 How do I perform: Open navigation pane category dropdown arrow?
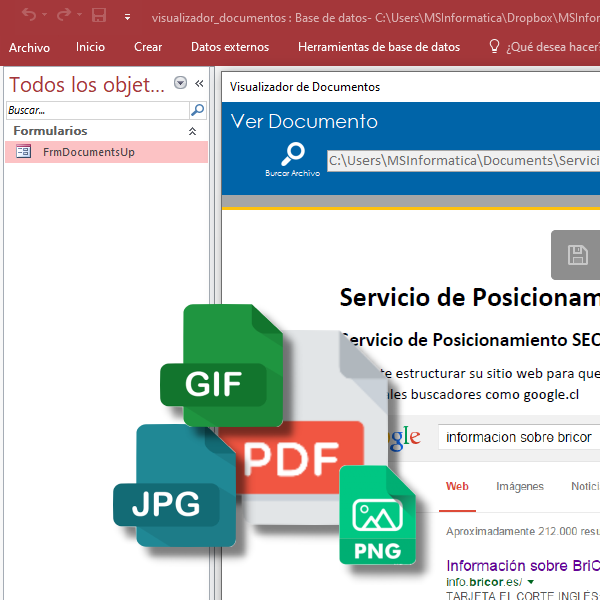click(x=180, y=83)
